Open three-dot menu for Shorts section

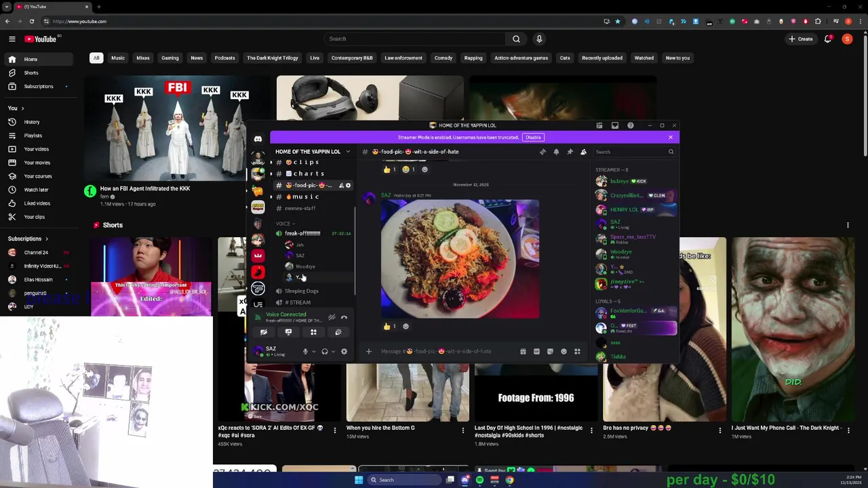click(x=848, y=225)
